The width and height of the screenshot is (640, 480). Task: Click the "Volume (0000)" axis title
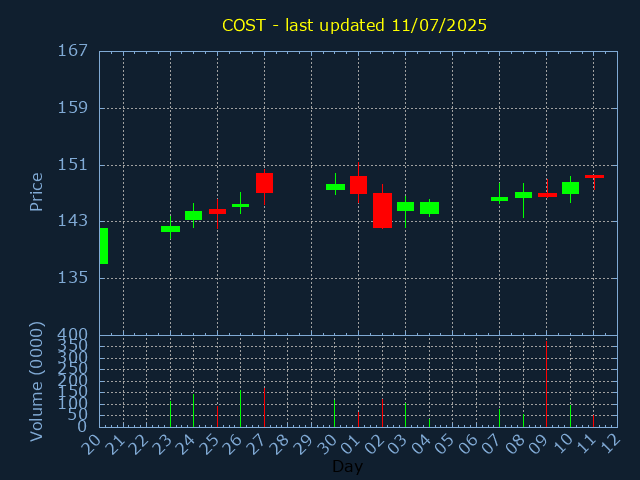(x=36, y=382)
